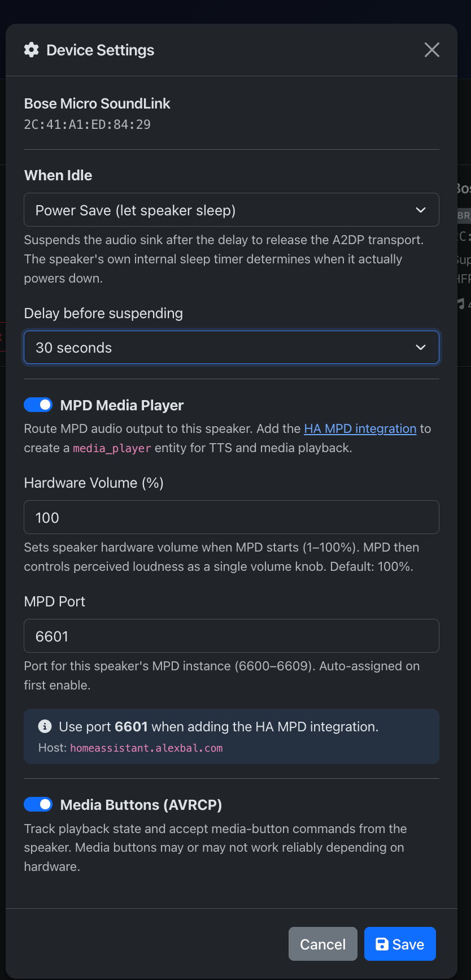The image size is (471, 980).
Task: Click the chevron on Power Save selector
Action: (x=421, y=210)
